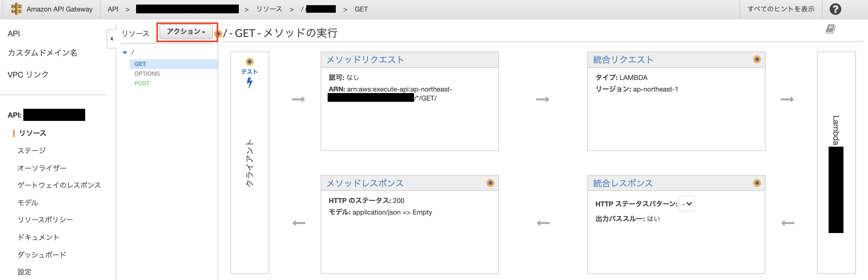Select the POST method in tree
This screenshot has width=868, height=280.
pyautogui.click(x=142, y=84)
